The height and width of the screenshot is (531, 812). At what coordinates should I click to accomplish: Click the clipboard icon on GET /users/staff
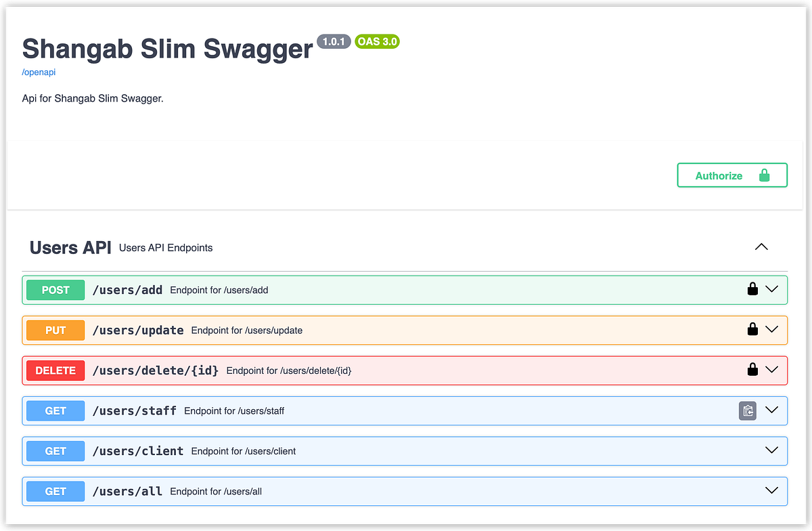(x=747, y=410)
